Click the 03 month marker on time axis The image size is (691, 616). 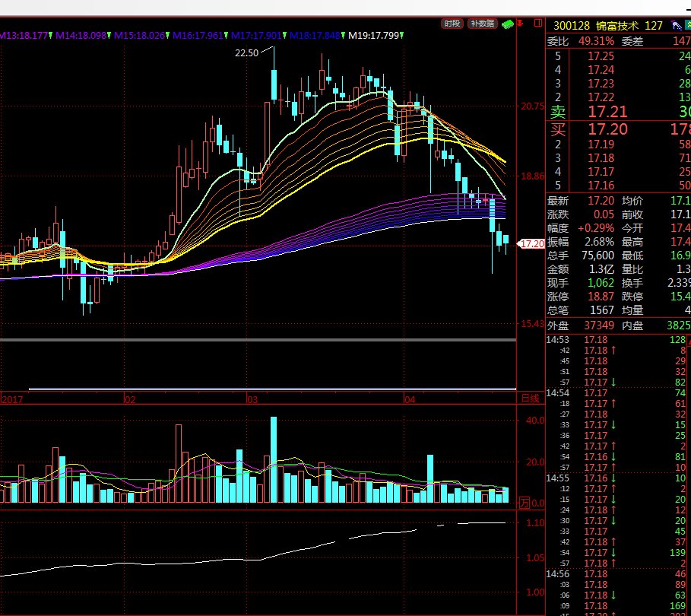point(252,399)
